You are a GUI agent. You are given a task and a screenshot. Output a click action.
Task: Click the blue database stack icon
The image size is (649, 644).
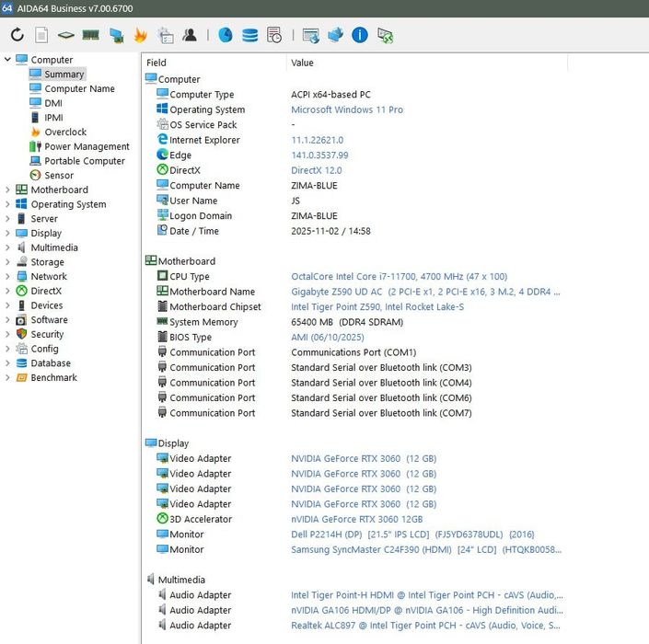pyautogui.click(x=250, y=35)
